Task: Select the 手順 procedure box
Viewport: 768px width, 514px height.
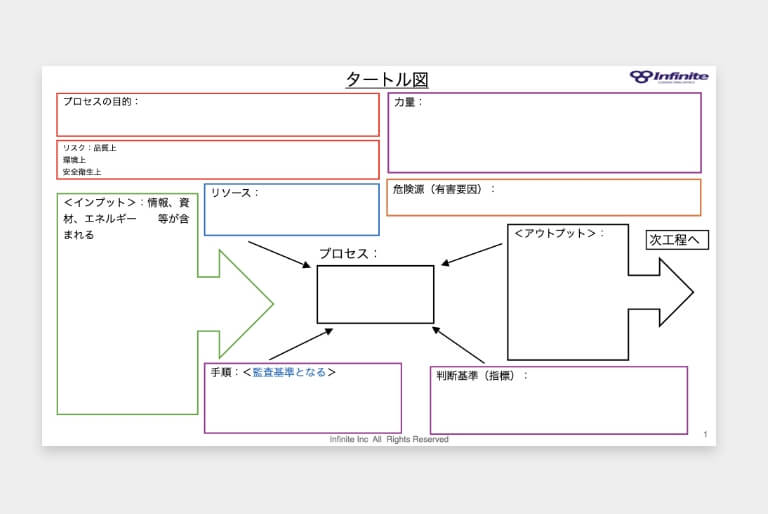Action: [x=303, y=398]
